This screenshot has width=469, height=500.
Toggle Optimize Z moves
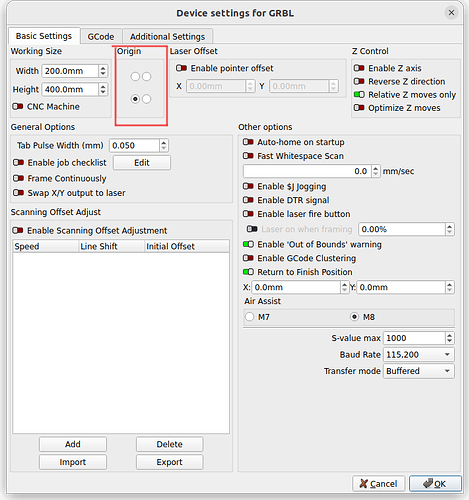pyautogui.click(x=359, y=108)
